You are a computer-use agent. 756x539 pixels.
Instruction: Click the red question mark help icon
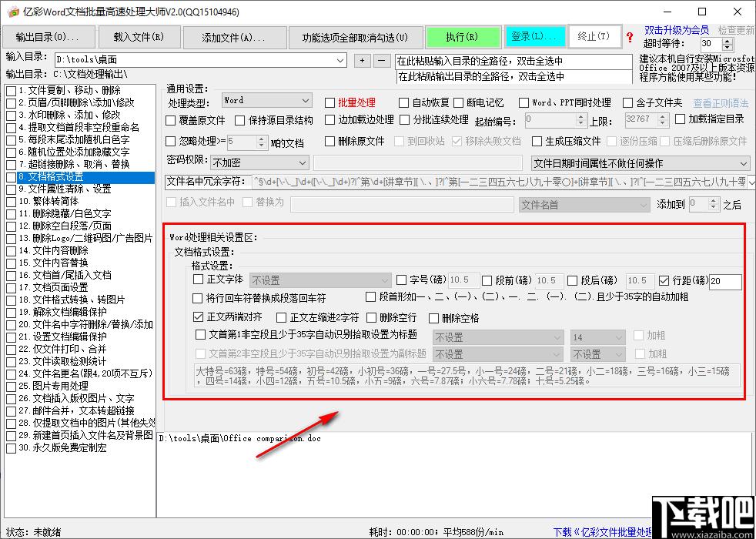click(629, 38)
